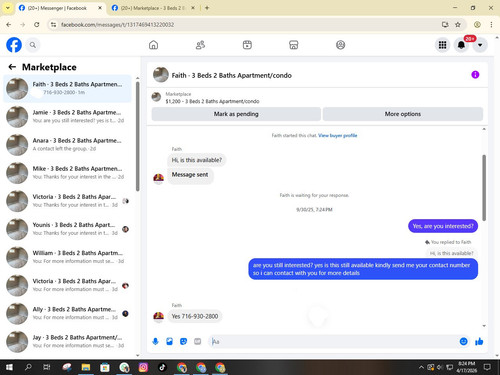The width and height of the screenshot is (500, 375).
Task: Open Anara conversation in list
Action: pyautogui.click(x=67, y=145)
